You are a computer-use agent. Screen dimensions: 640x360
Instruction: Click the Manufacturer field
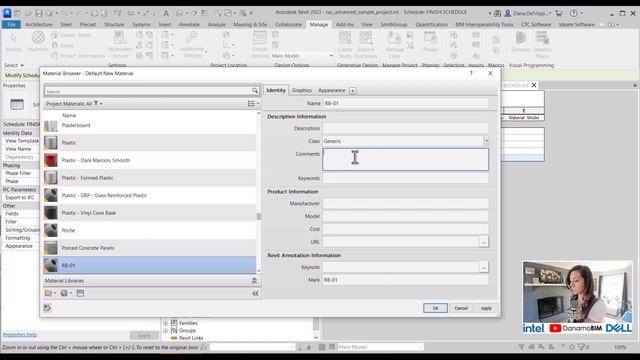pos(405,203)
